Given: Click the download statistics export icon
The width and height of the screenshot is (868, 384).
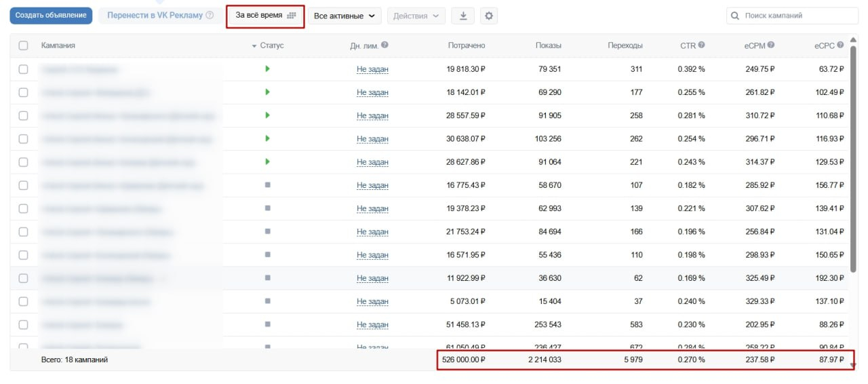Looking at the screenshot, I should (463, 16).
